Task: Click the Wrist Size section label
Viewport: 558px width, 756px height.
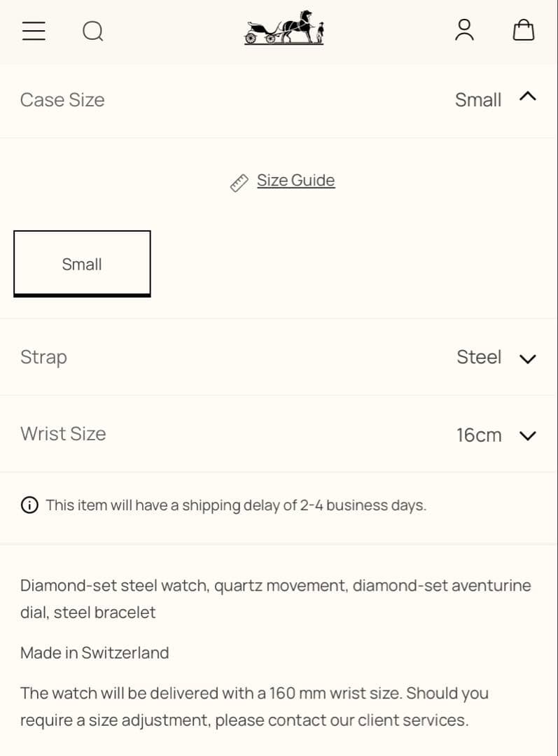Action: point(63,434)
